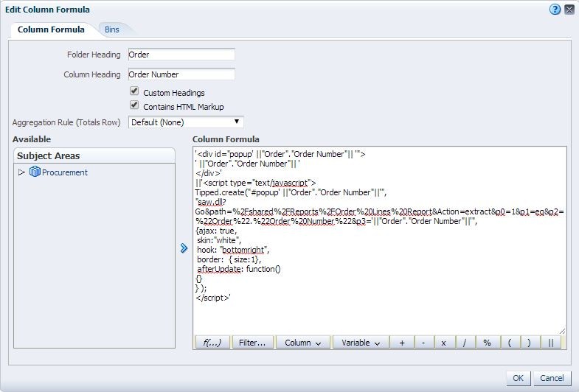Screen dimensions: 579x392
Task: Click the Subject Areas panel header
Action: point(94,155)
